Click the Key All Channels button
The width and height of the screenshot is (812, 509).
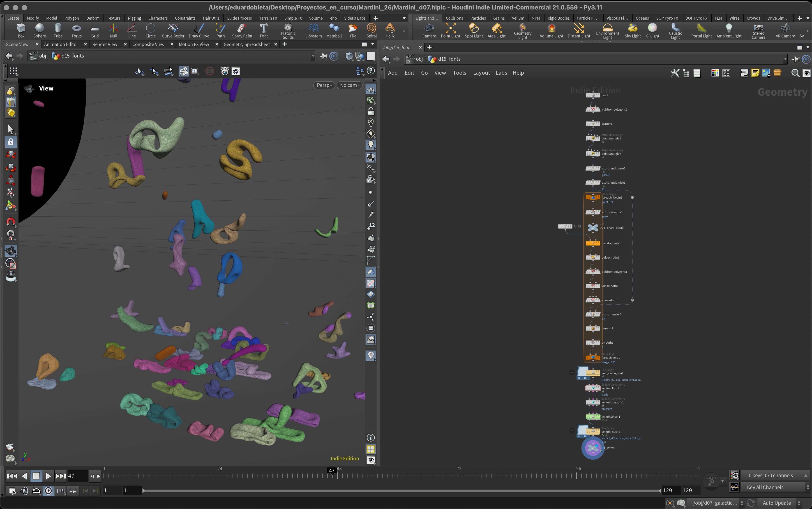click(765, 487)
